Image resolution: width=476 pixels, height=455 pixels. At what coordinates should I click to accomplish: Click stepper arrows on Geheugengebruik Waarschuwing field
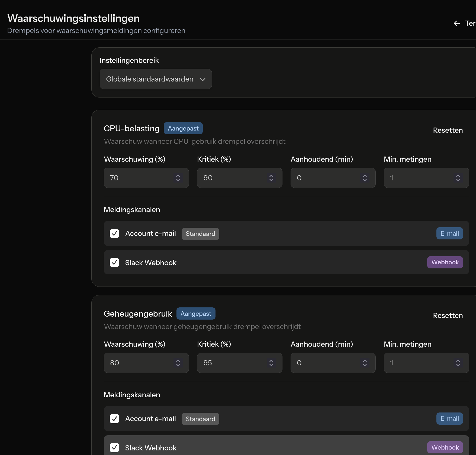tap(178, 363)
